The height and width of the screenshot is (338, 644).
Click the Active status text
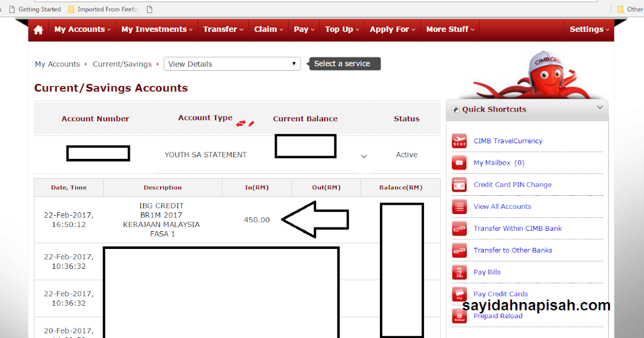(x=406, y=155)
